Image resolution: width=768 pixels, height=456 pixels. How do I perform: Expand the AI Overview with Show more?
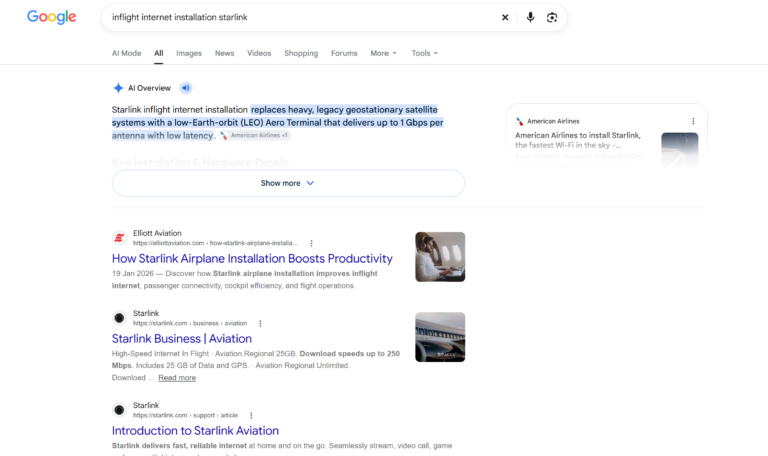click(x=288, y=183)
